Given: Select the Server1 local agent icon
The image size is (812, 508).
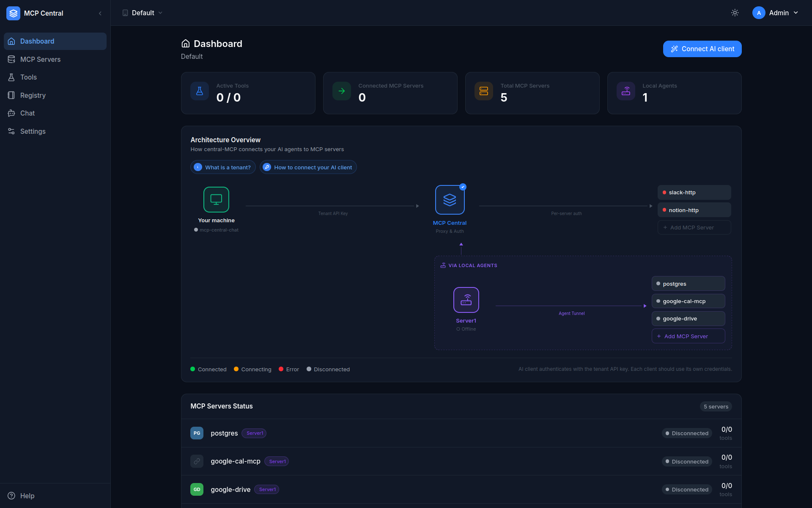Looking at the screenshot, I should (x=466, y=300).
